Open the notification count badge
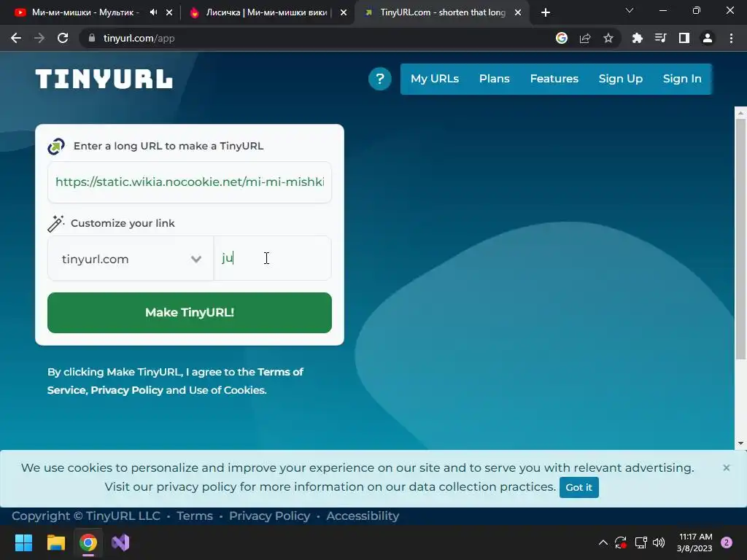Screen dimensions: 747x560 click(x=727, y=542)
